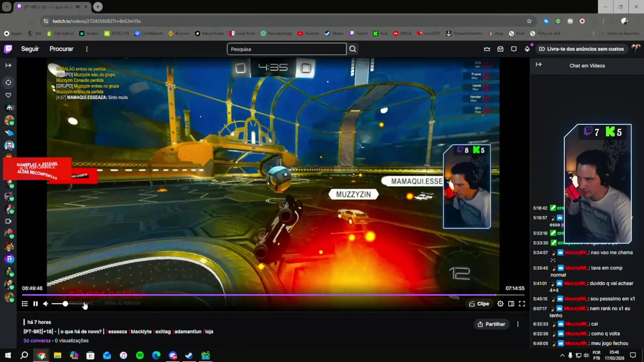Open the ebay bookmark
644x362 pixels.
click(496, 34)
